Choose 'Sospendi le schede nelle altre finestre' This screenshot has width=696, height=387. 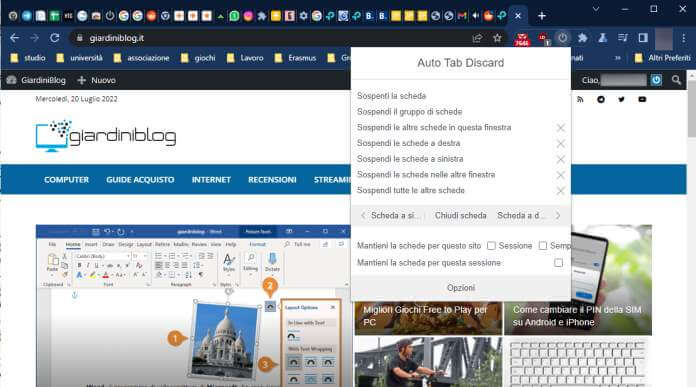pos(426,175)
